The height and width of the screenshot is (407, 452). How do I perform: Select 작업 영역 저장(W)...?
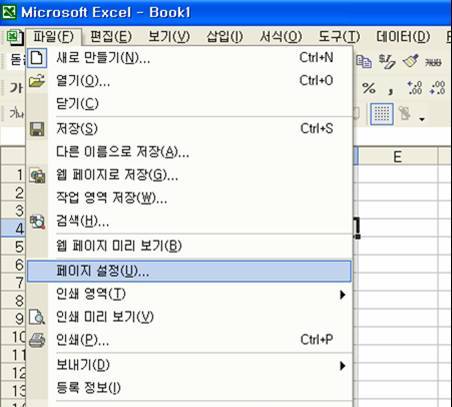pyautogui.click(x=189, y=198)
